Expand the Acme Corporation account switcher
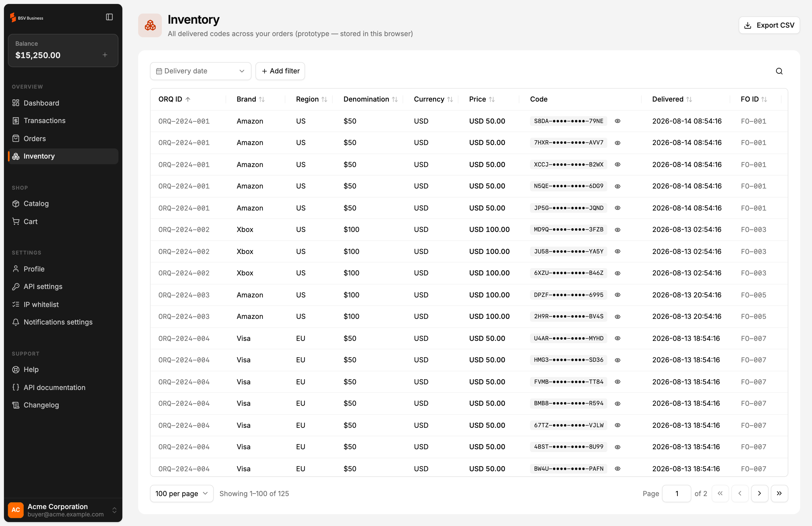 click(115, 510)
